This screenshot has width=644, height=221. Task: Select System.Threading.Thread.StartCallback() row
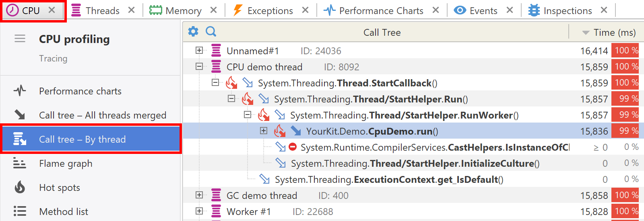(413, 83)
